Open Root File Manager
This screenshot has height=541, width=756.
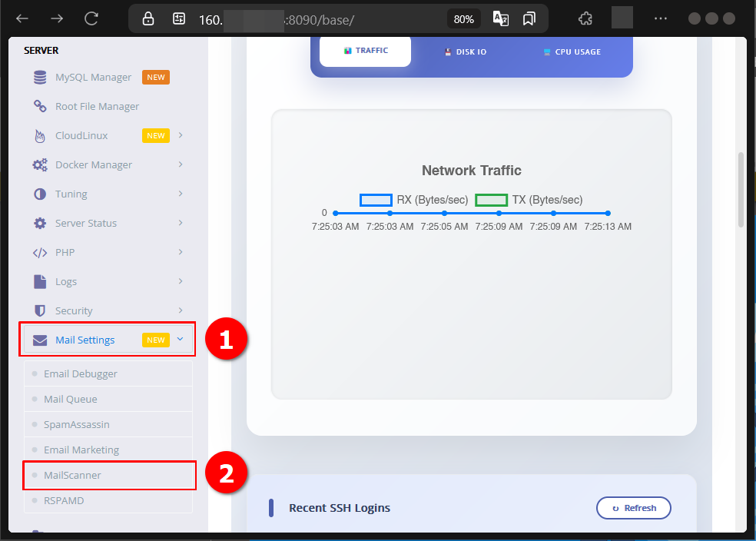[97, 106]
